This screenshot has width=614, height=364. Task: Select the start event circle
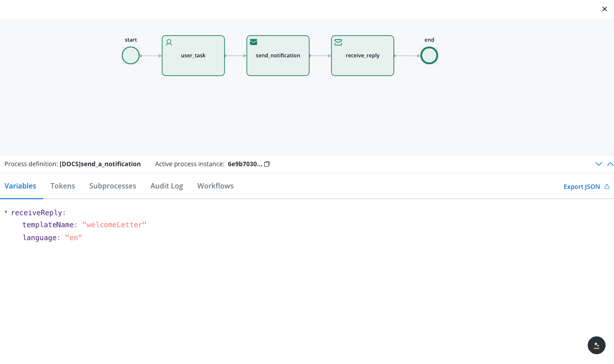coord(131,56)
